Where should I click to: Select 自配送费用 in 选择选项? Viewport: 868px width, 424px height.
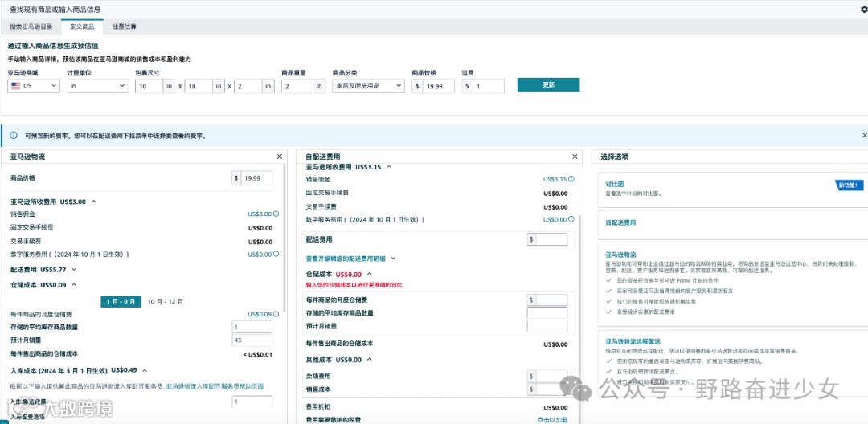tap(620, 222)
